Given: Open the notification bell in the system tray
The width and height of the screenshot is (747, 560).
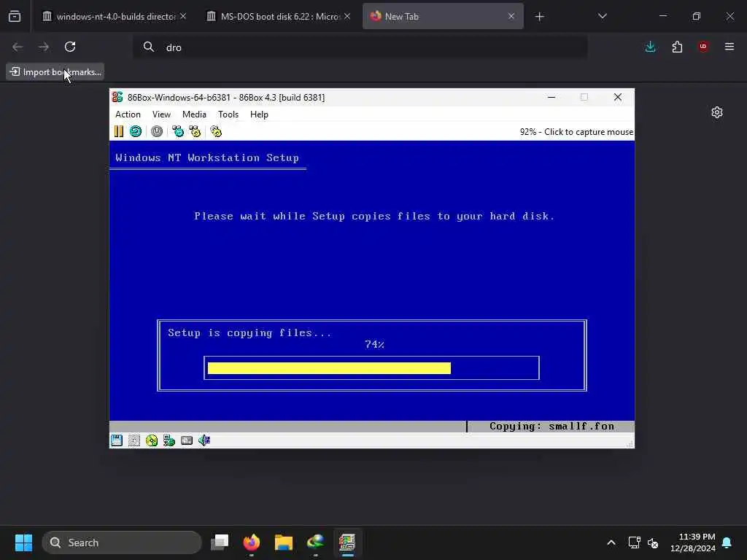Looking at the screenshot, I should click(727, 542).
